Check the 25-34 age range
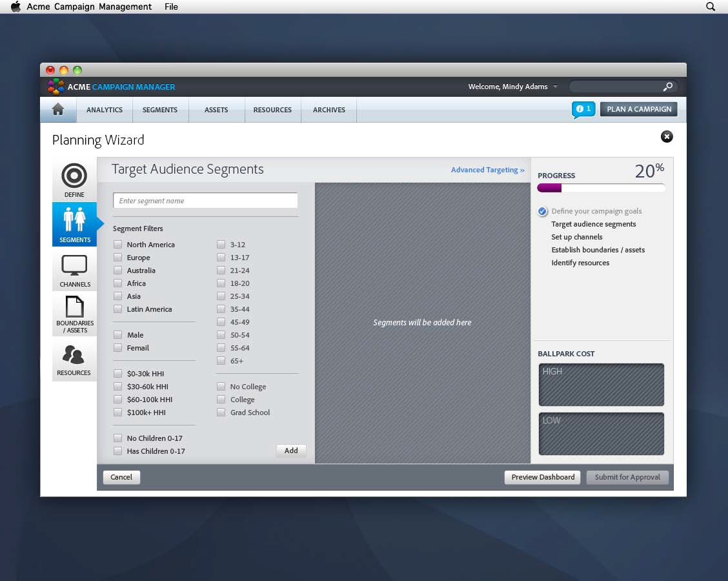This screenshot has height=581, width=728. pos(221,296)
